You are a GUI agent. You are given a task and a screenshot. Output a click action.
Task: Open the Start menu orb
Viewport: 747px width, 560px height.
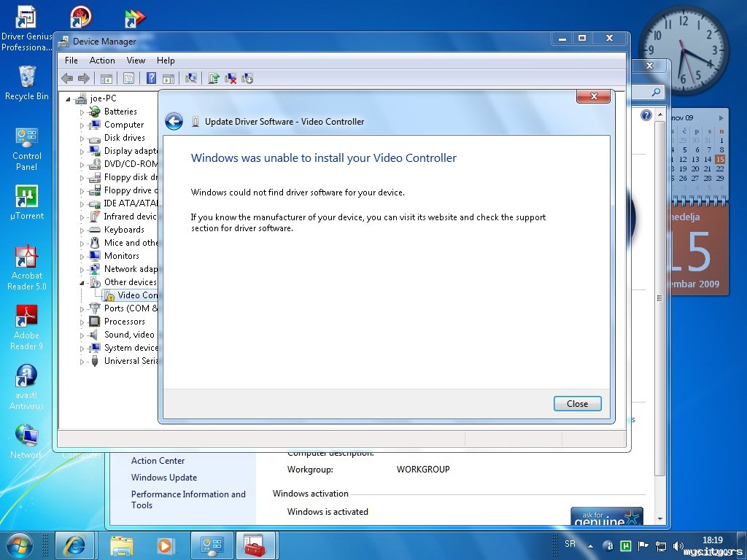[19, 545]
